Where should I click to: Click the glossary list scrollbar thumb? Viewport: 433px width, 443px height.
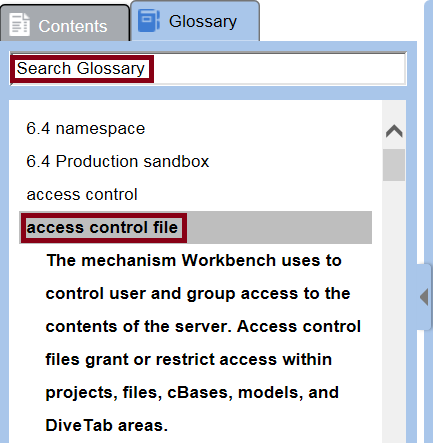pos(394,165)
